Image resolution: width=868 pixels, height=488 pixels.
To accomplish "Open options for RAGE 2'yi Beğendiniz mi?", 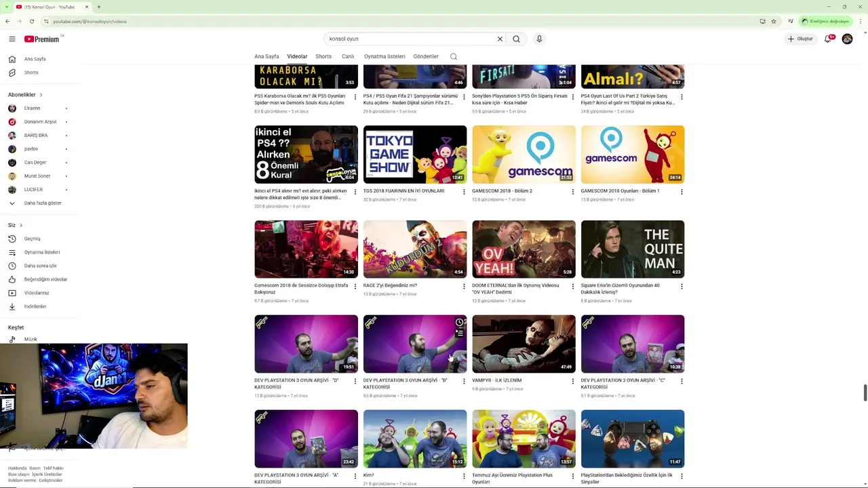I will click(464, 286).
